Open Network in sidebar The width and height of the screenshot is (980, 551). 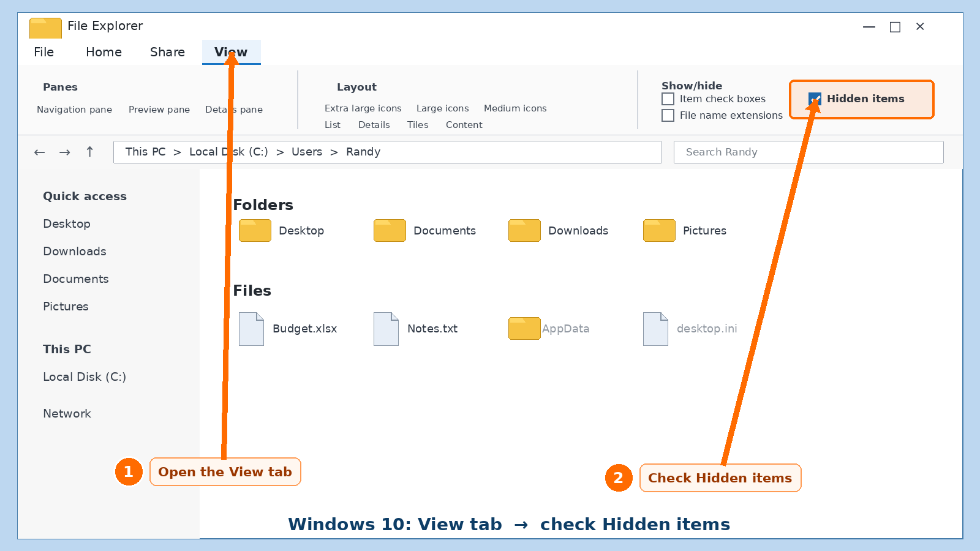[67, 414]
